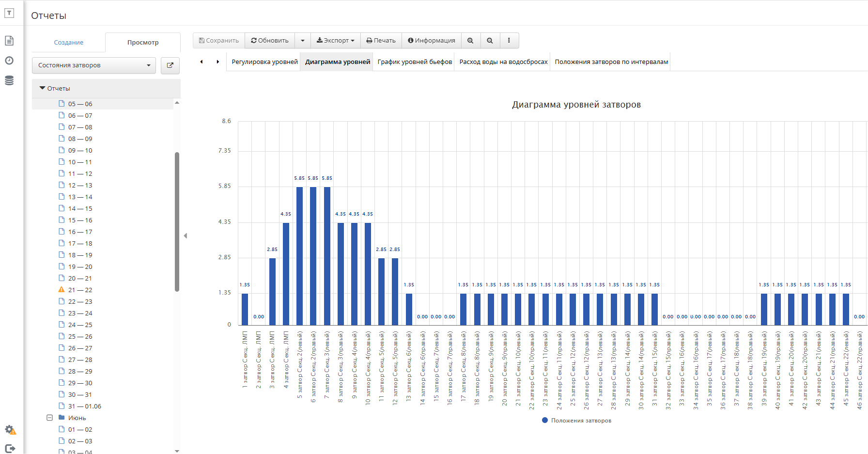Select report 06 — 07
868x454 pixels.
[x=80, y=116]
